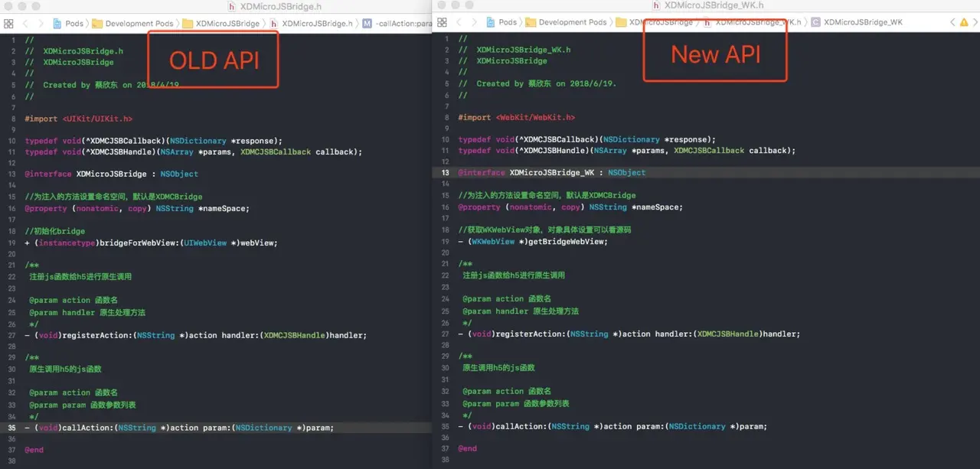Open XDMicroJSBridge_WK.h file breadcrumb

point(751,22)
